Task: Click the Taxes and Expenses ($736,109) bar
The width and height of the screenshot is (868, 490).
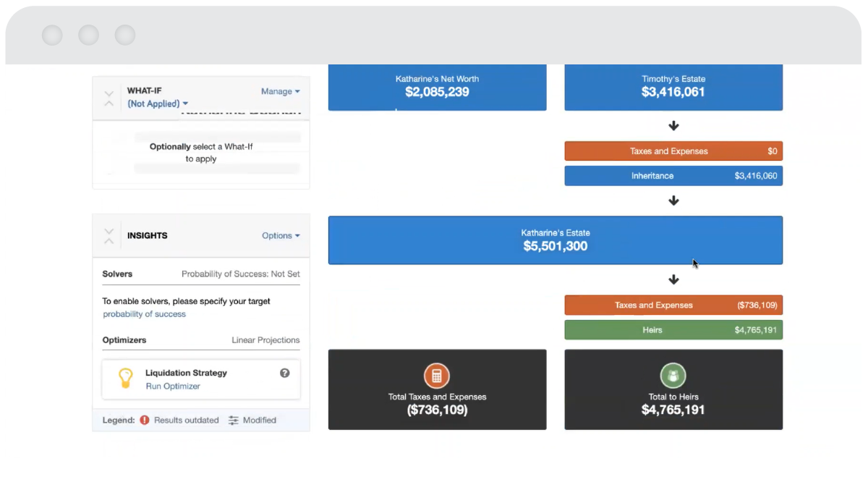Action: click(x=673, y=305)
